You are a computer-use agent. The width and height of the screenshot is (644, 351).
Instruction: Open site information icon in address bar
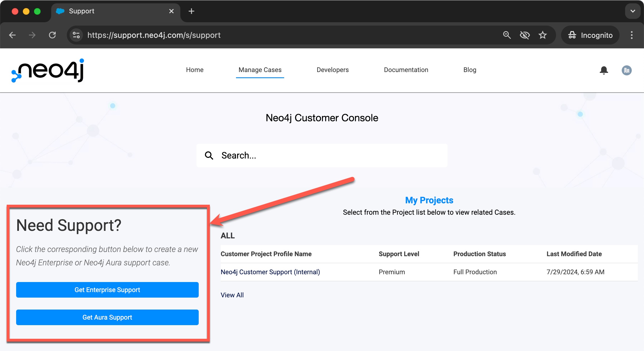point(76,35)
